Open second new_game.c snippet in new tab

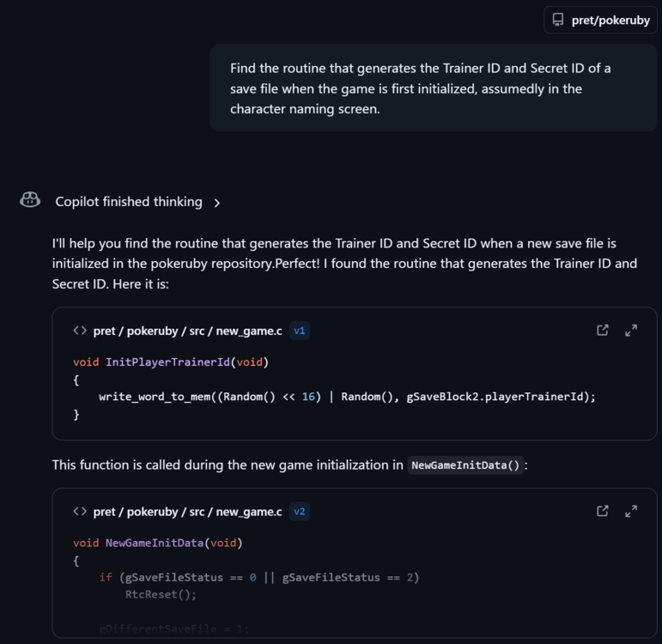pos(603,511)
